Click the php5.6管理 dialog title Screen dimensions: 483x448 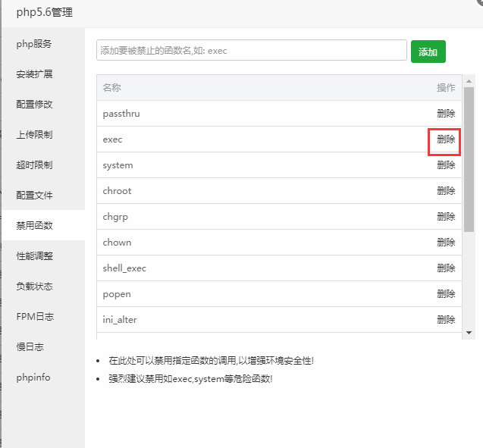(45, 13)
